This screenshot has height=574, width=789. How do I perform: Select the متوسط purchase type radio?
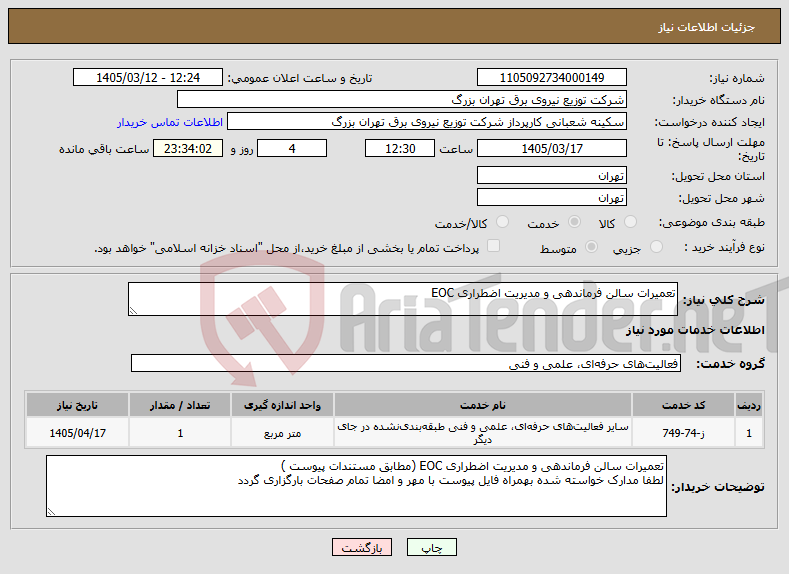point(592,247)
